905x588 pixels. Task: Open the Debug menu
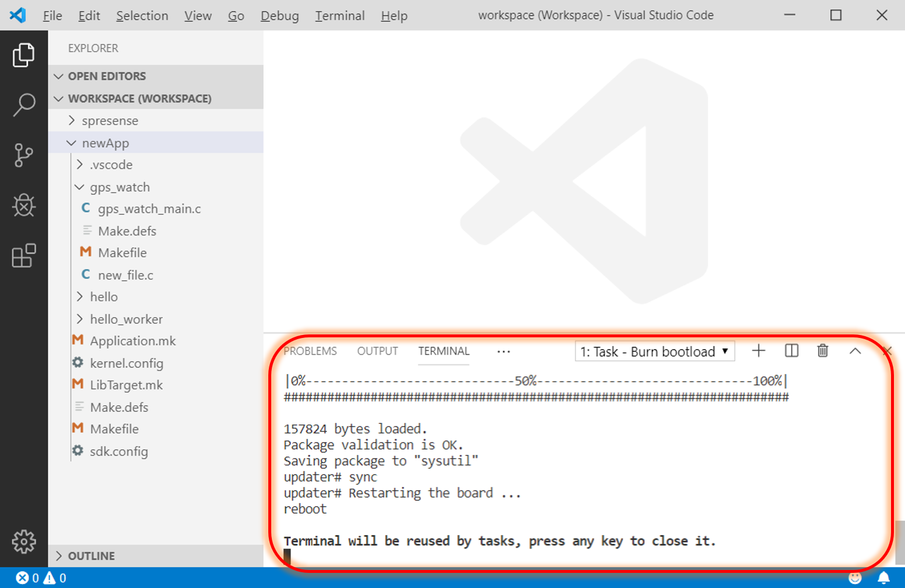[279, 16]
